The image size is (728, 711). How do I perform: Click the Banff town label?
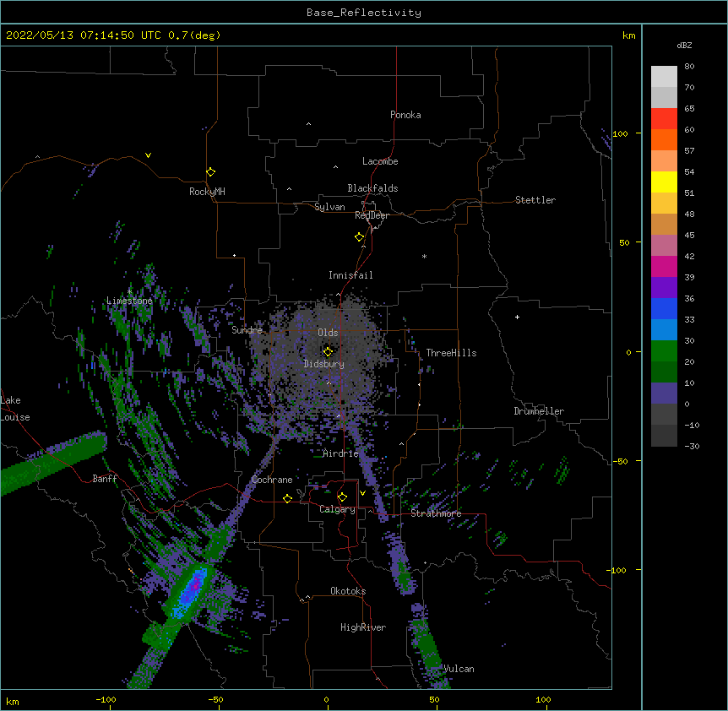point(105,479)
